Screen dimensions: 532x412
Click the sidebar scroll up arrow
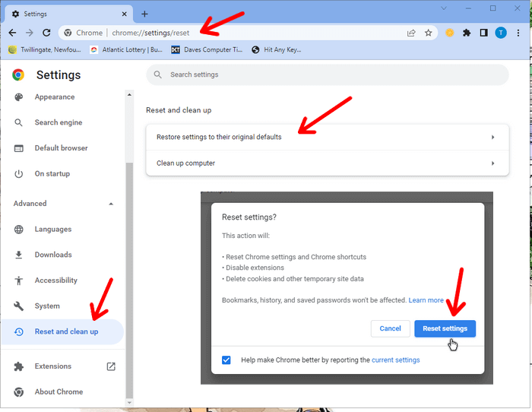(x=129, y=95)
